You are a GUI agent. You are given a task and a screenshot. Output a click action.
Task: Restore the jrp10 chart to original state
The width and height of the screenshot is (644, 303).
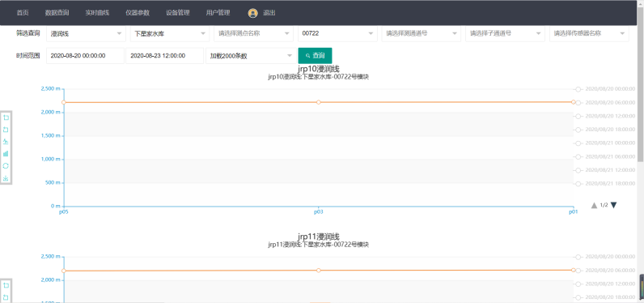(x=6, y=166)
